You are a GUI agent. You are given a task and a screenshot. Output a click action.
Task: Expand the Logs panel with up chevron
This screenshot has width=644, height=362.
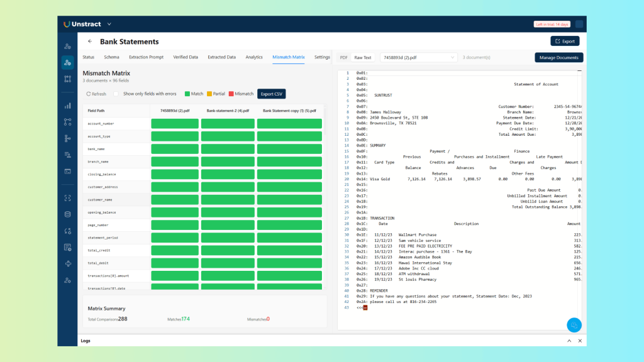point(569,341)
